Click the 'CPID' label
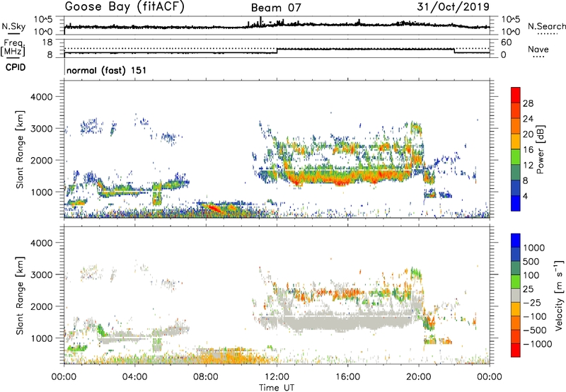566x392 pixels. click(x=16, y=67)
